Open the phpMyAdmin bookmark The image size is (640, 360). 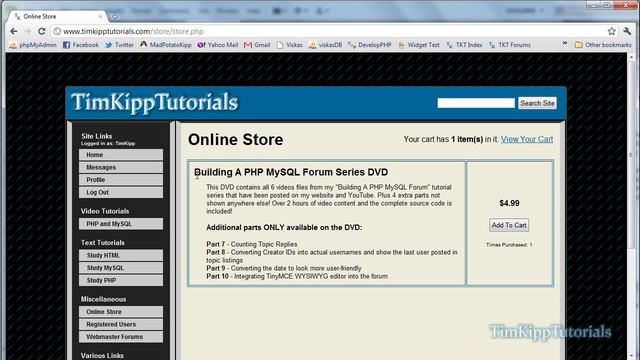pos(33,45)
